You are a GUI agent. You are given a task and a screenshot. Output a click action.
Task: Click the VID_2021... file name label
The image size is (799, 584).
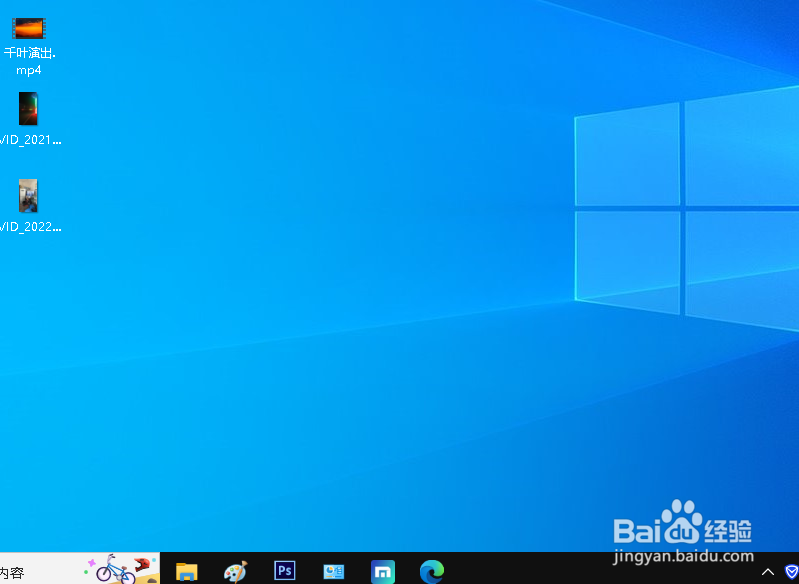31,140
